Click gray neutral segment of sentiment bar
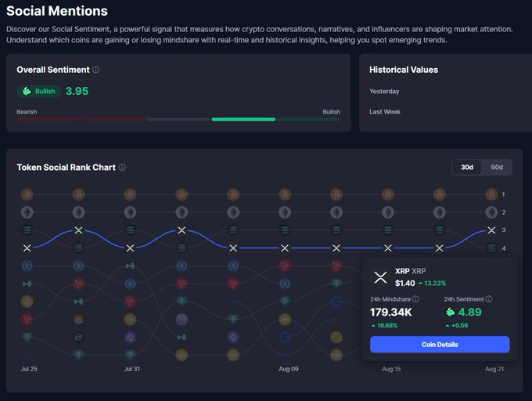The height and width of the screenshot is (401, 532). (178, 119)
